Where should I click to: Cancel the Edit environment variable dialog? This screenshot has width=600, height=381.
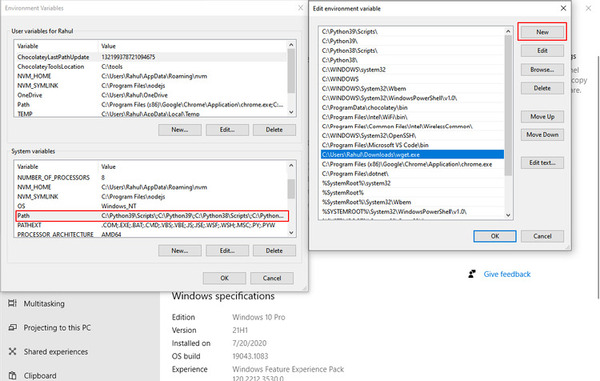pyautogui.click(x=542, y=236)
